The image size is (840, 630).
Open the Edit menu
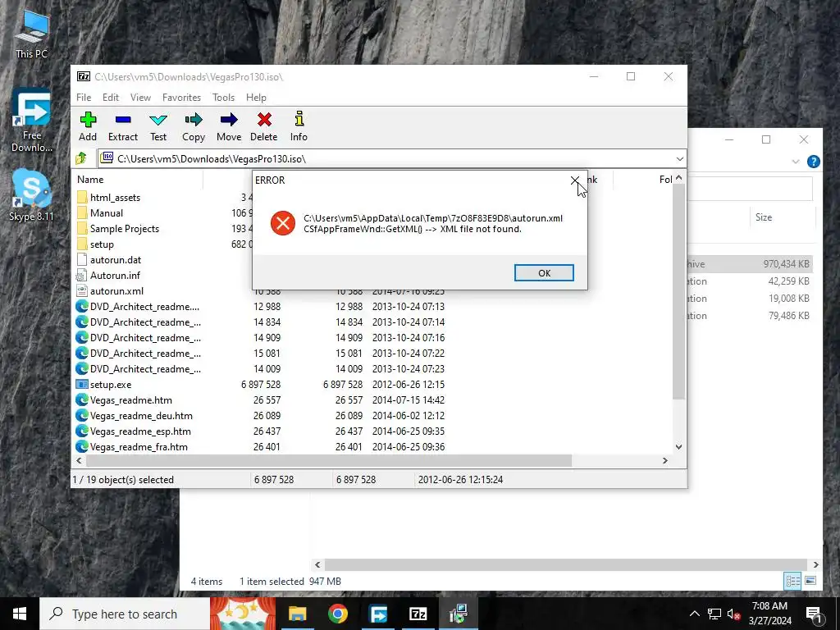point(111,98)
